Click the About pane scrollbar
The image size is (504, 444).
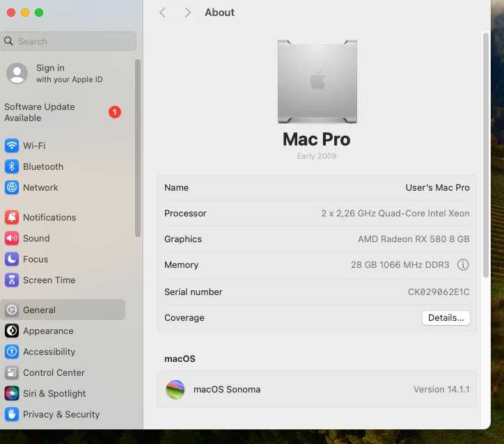coord(486,154)
